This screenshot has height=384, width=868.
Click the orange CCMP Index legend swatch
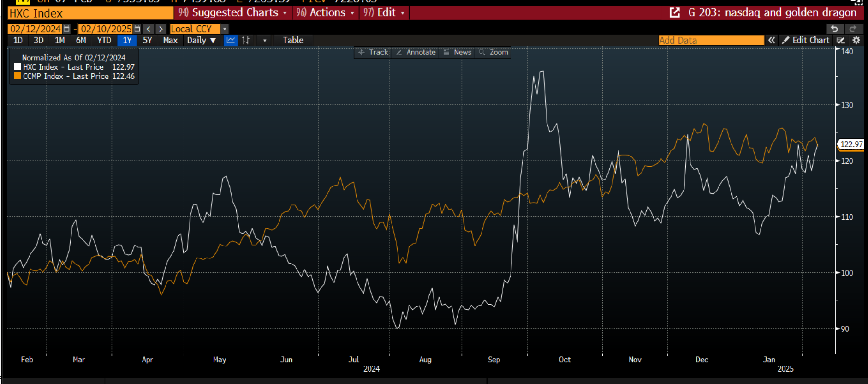(x=18, y=76)
